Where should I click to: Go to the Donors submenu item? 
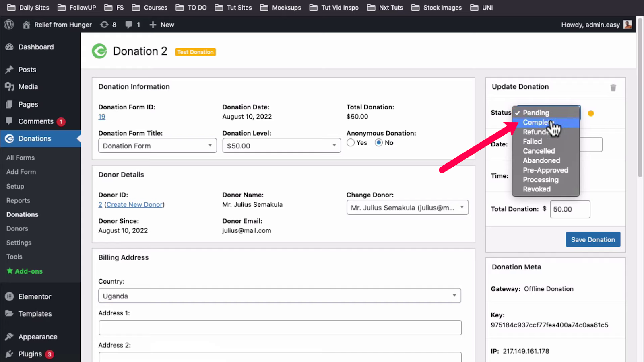[x=17, y=228]
